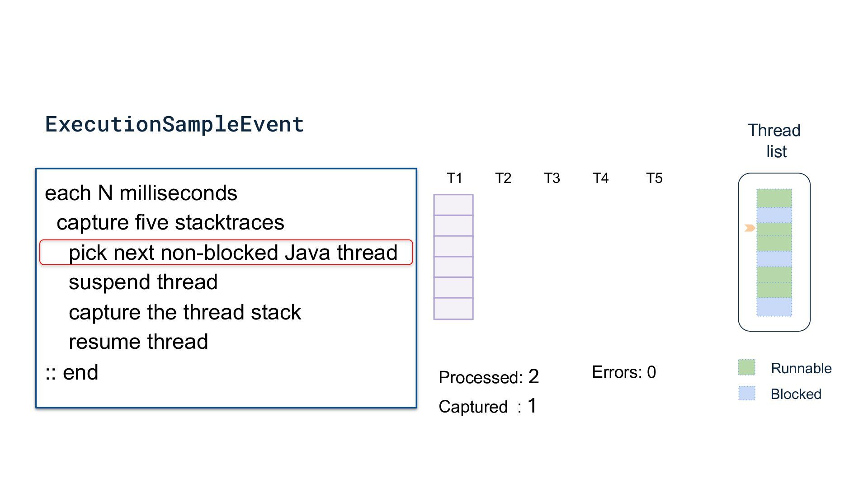This screenshot has width=868, height=488.
Task: Select the topmost green cell in thread list
Action: point(774,198)
